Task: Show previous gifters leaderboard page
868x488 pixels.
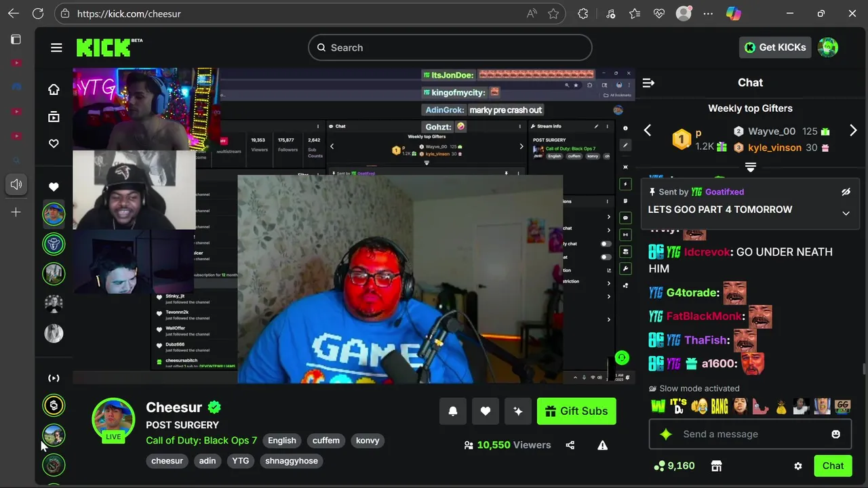Action: click(x=648, y=130)
